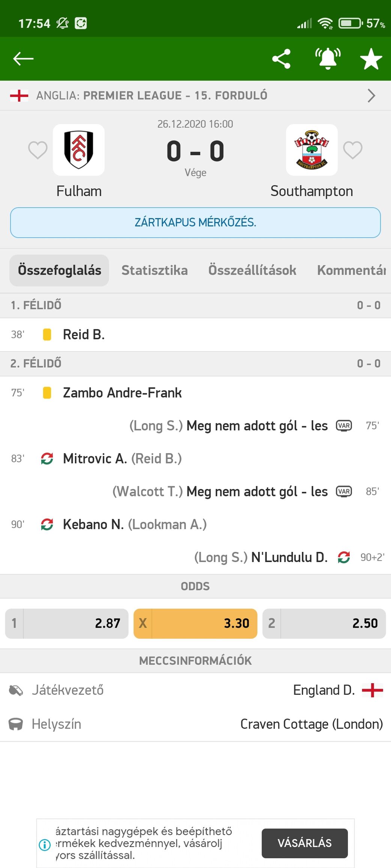This screenshot has height=868, width=391.
Task: Select draw odds 3.30
Action: (x=195, y=623)
